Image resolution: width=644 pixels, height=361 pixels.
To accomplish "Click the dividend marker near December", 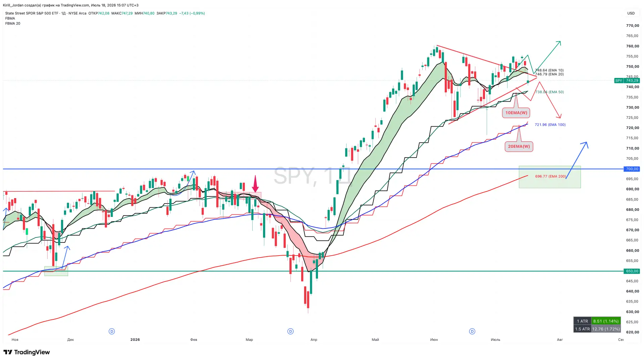I will [112, 331].
